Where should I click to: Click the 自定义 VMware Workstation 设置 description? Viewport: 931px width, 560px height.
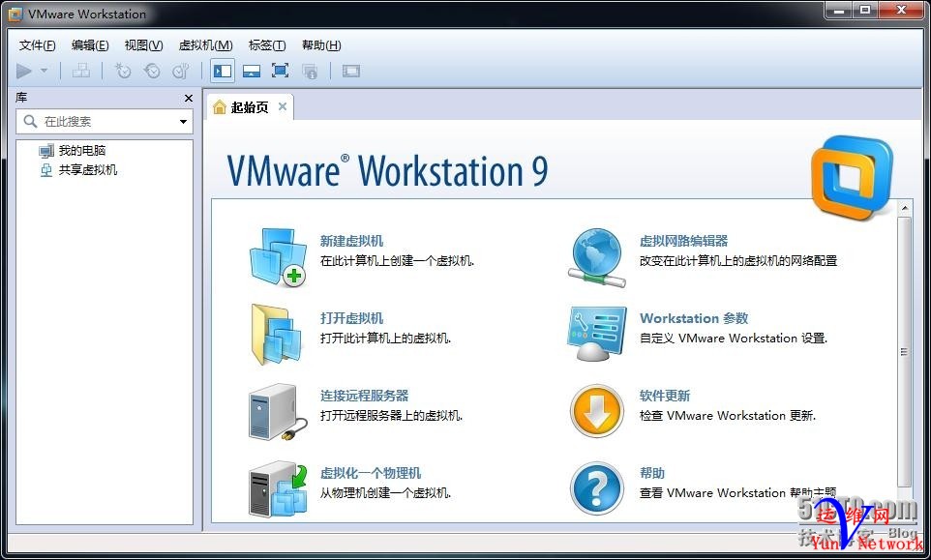[x=734, y=339]
